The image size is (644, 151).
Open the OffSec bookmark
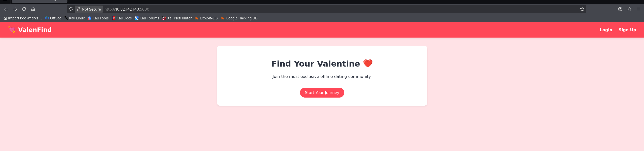point(53,18)
